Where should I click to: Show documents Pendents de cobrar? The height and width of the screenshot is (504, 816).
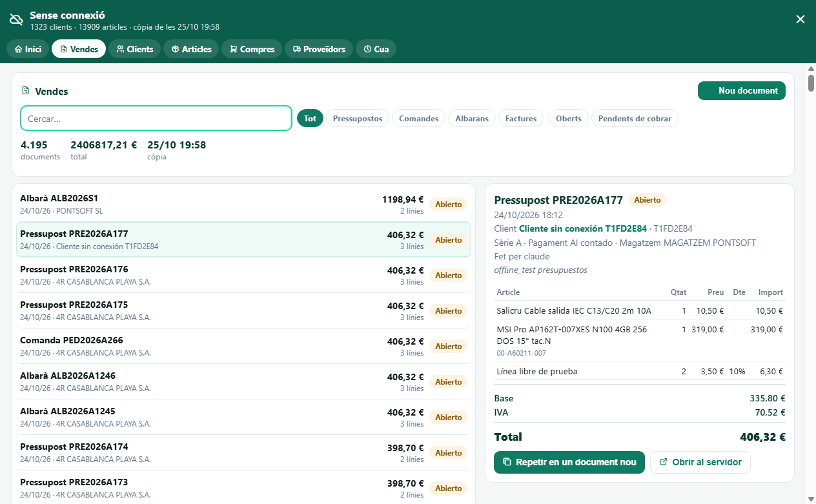(635, 118)
